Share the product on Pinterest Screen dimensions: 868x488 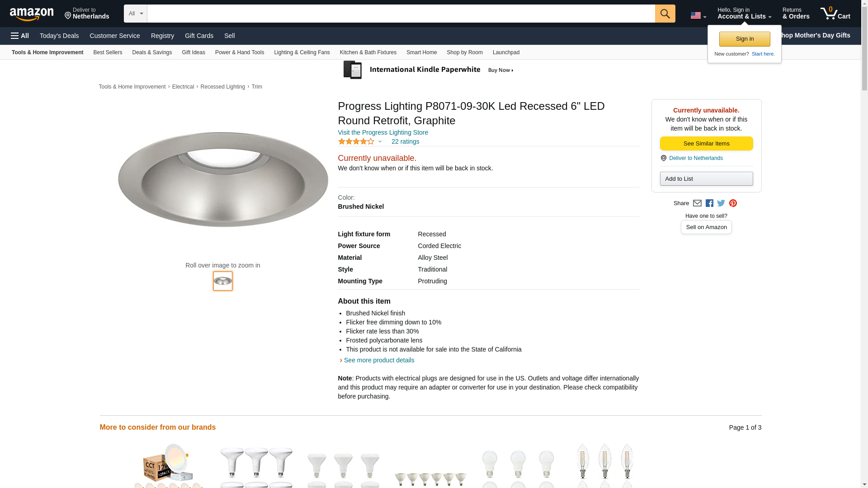pos(733,203)
